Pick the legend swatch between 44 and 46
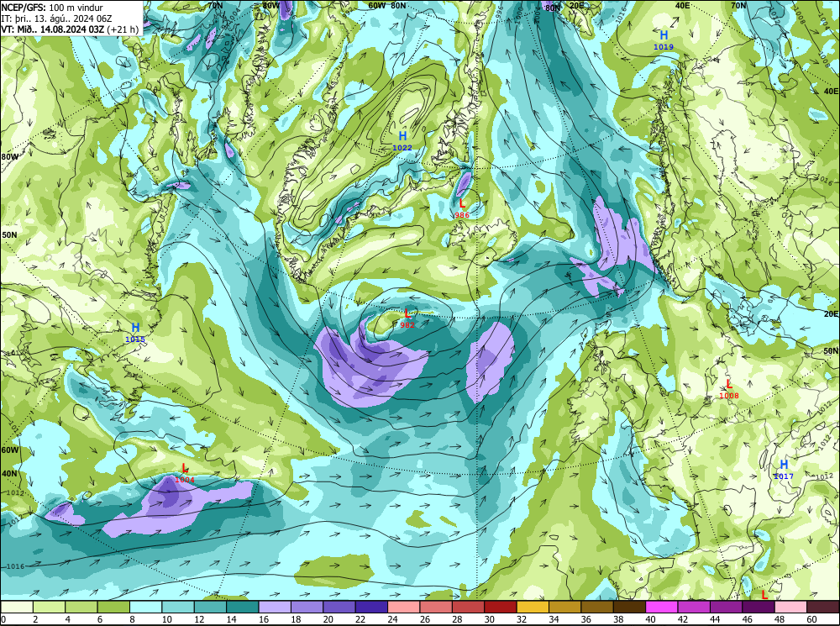This screenshot has height=626, width=840. tap(727, 607)
